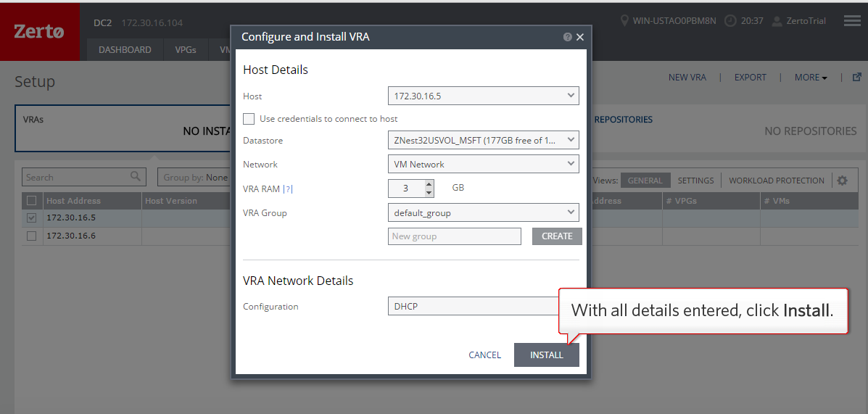Image resolution: width=868 pixels, height=414 pixels.
Task: Click the search magnifier icon
Action: (x=136, y=176)
